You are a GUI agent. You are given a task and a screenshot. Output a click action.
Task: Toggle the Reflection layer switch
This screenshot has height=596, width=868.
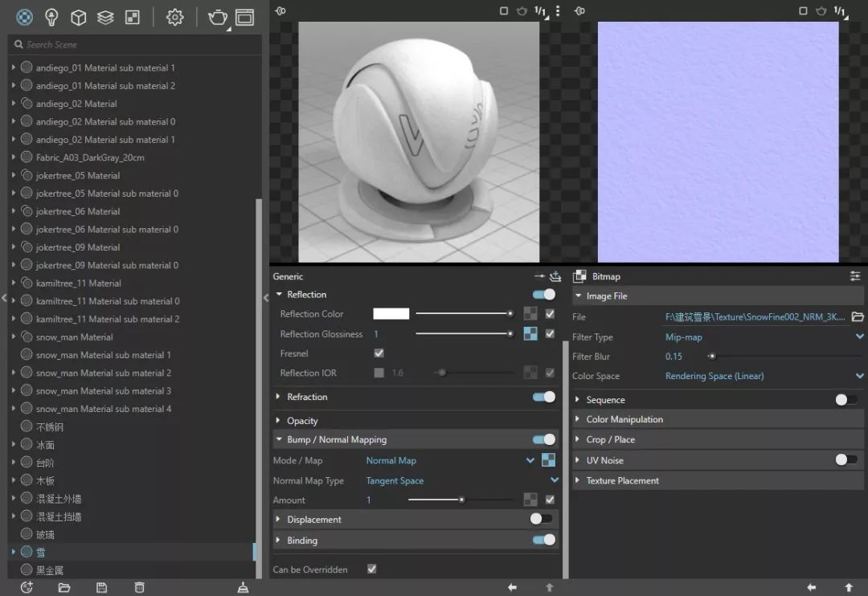(544, 295)
